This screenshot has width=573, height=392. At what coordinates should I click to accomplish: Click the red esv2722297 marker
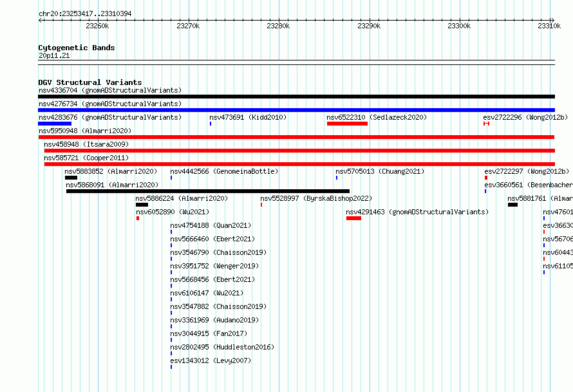(486, 178)
